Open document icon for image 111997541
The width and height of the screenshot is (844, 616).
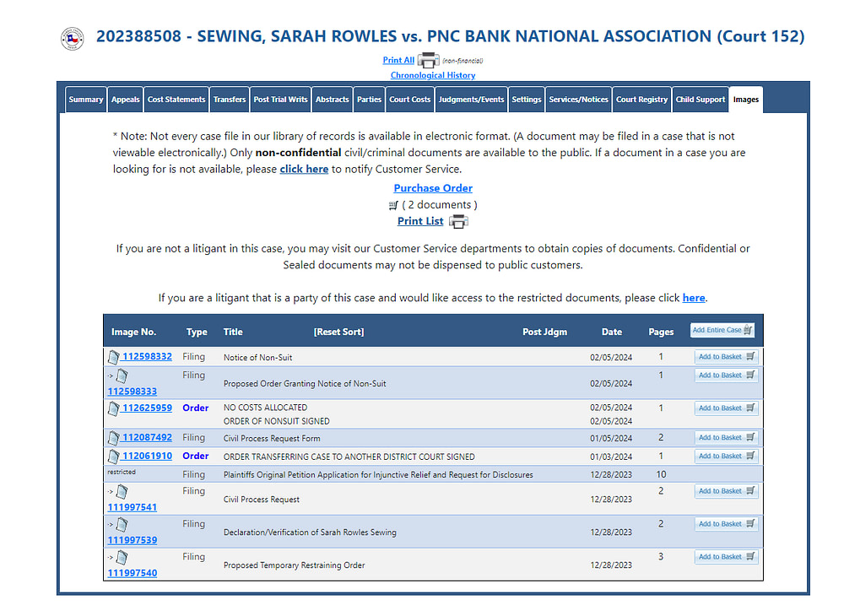[x=122, y=491]
